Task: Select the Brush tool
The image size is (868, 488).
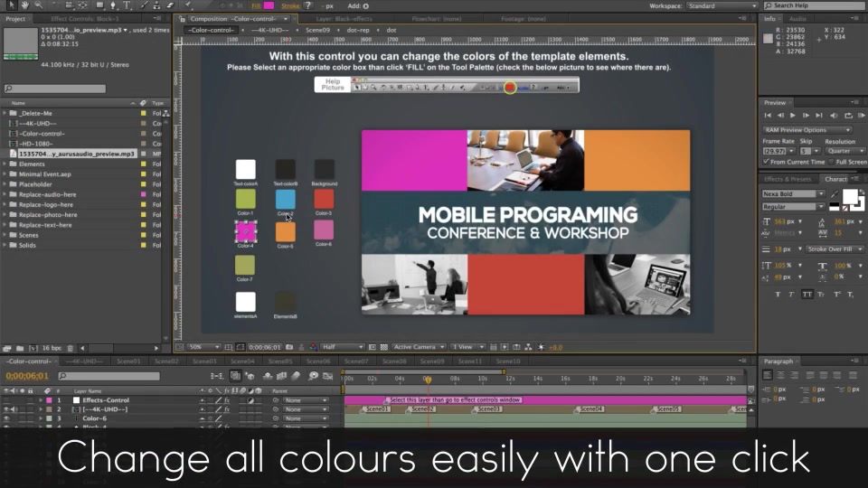Action: click(144, 5)
